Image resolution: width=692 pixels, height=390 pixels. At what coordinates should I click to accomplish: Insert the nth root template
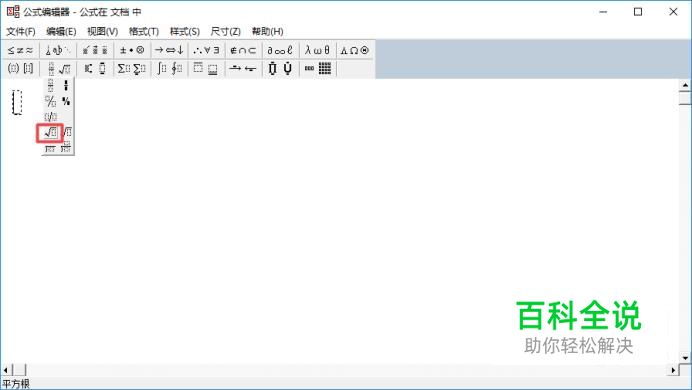pos(67,132)
